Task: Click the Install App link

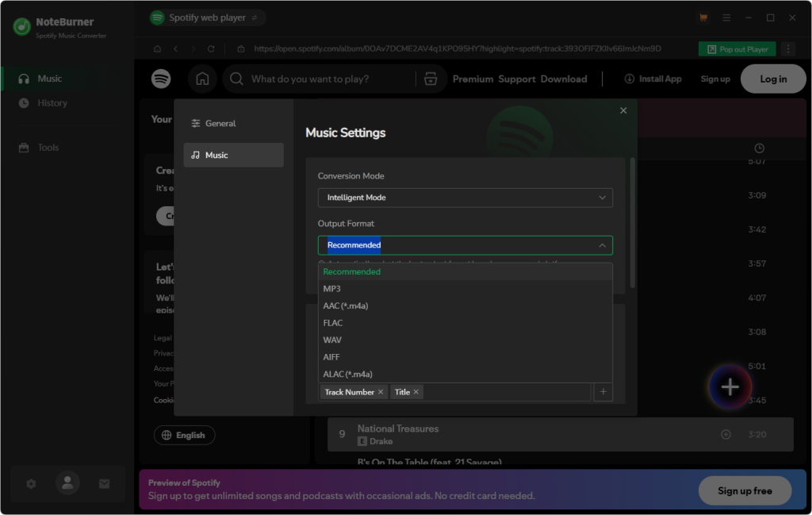Action: (x=653, y=79)
